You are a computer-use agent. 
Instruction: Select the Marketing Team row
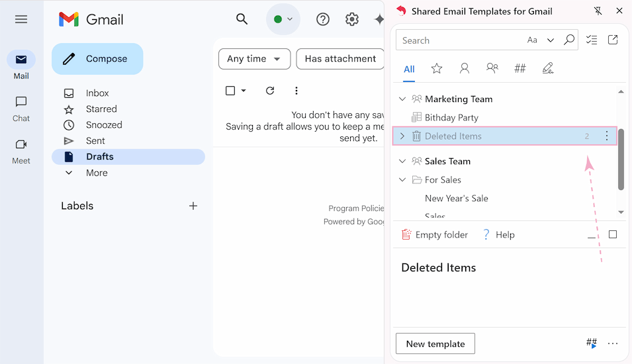pyautogui.click(x=505, y=99)
